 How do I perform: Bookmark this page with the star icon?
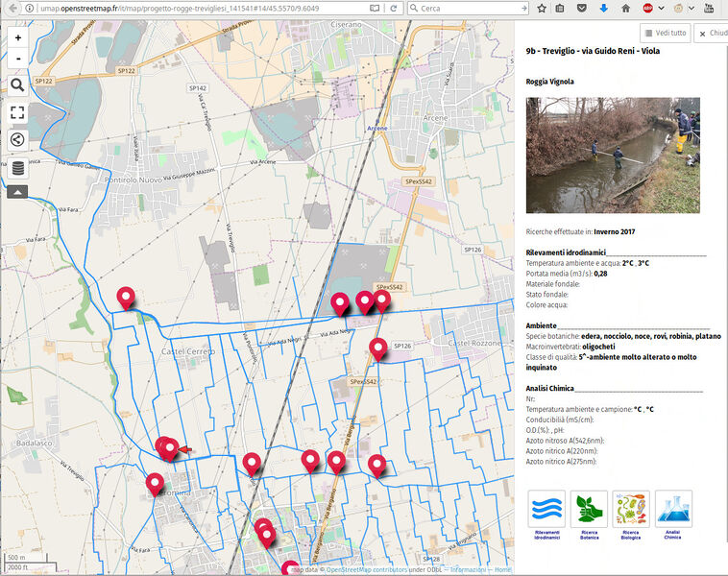(542, 8)
